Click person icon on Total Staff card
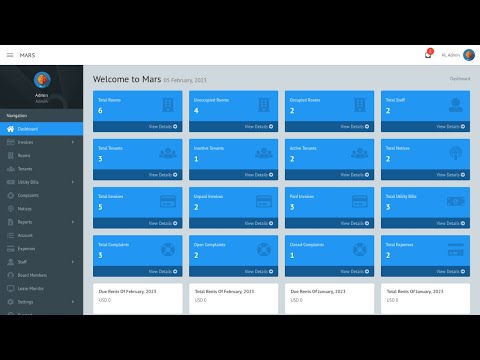The width and height of the screenshot is (480, 360). [455, 105]
